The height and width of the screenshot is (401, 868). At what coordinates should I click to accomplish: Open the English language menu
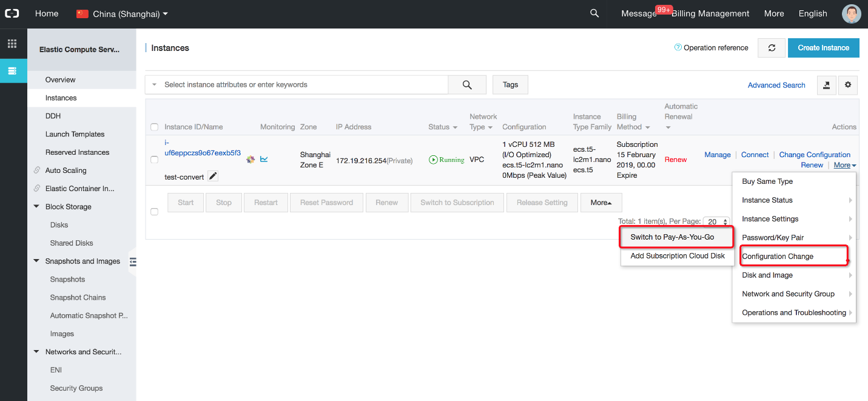pos(813,13)
